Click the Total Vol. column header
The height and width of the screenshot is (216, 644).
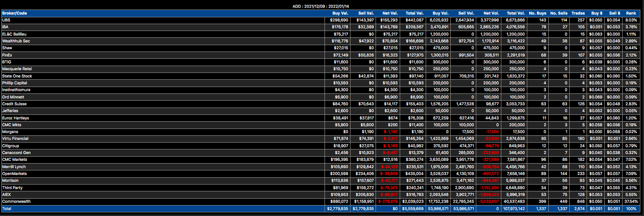coord(516,13)
